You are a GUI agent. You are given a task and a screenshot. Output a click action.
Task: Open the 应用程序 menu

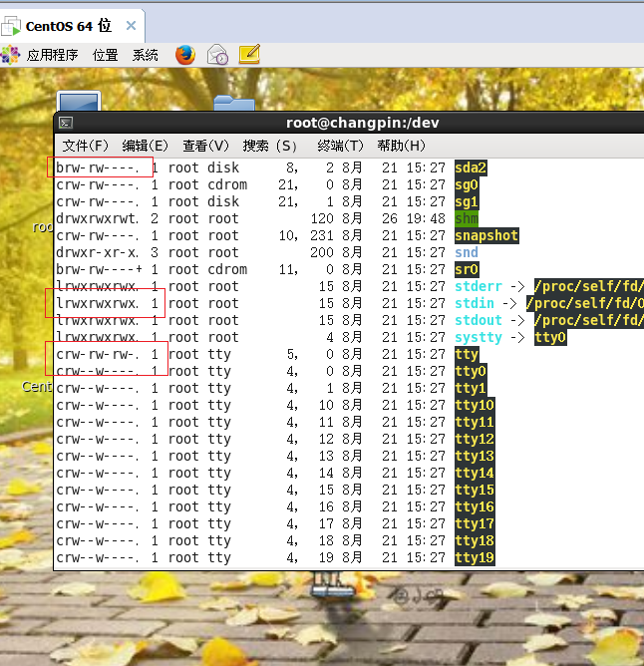coord(52,55)
